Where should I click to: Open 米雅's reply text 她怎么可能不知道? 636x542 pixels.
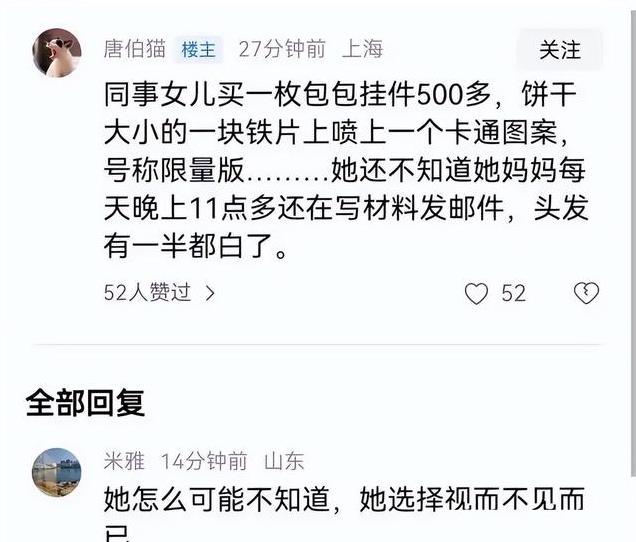(x=344, y=512)
